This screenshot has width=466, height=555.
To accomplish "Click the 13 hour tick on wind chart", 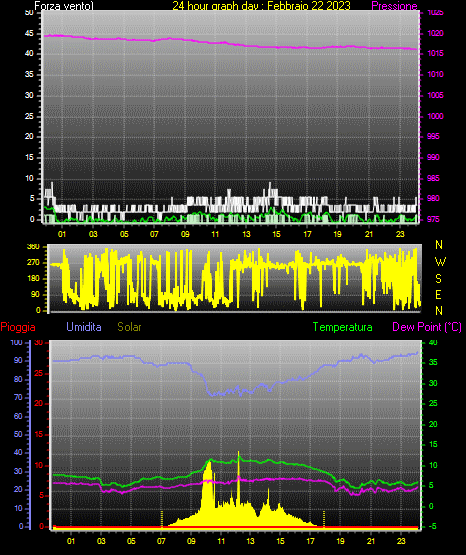I will (246, 234).
